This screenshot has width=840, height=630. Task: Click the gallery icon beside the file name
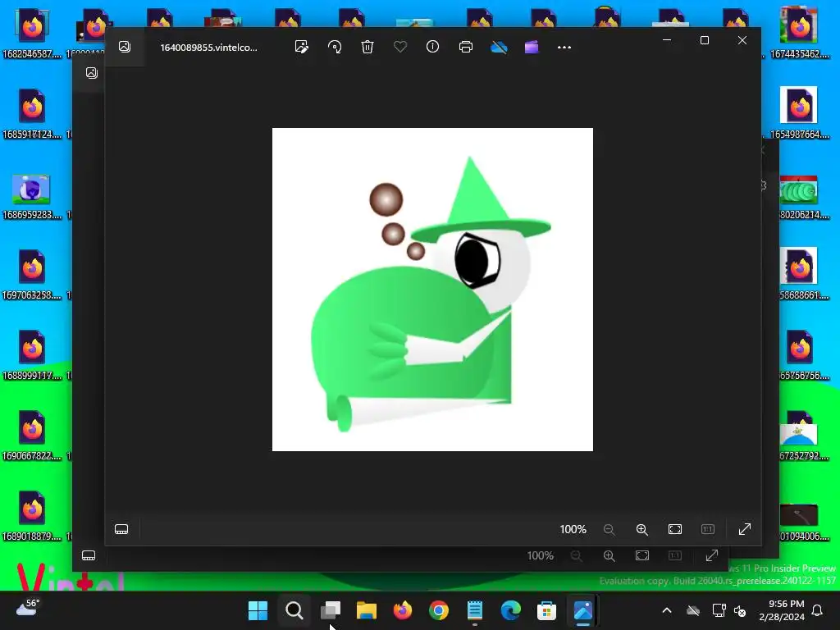[125, 47]
